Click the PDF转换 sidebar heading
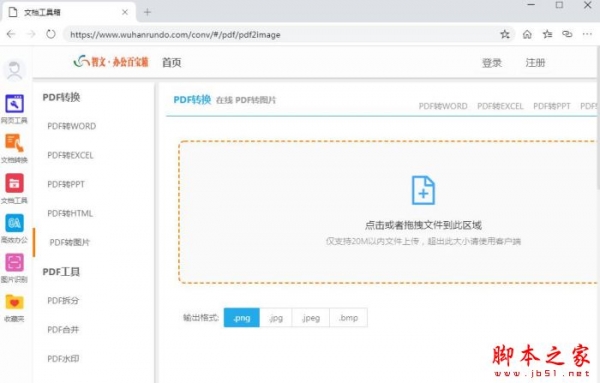This screenshot has height=383, width=600. click(61, 97)
